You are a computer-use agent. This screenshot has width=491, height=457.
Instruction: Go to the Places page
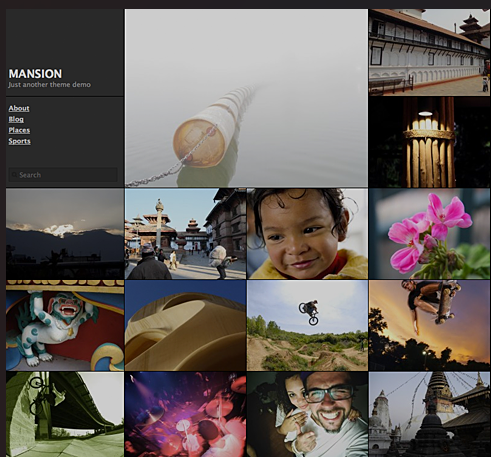19,130
